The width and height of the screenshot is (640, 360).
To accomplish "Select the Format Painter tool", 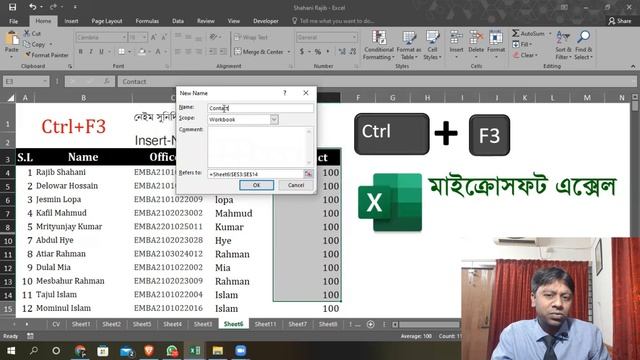I will (x=46, y=55).
